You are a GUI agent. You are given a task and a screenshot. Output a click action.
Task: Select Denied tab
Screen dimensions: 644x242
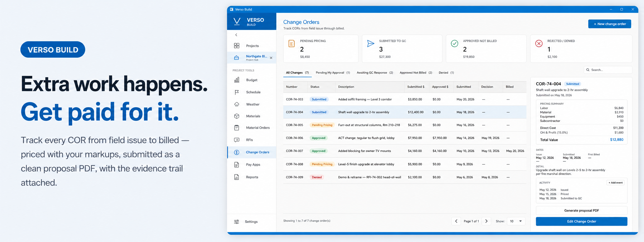[446, 73]
